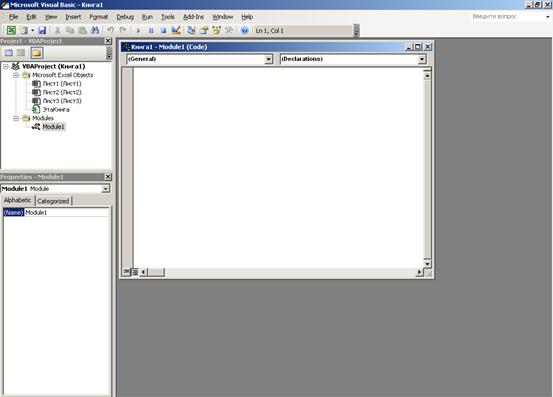This screenshot has width=553, height=397.
Task: Open Find with the binoculars icon
Action: (95, 30)
